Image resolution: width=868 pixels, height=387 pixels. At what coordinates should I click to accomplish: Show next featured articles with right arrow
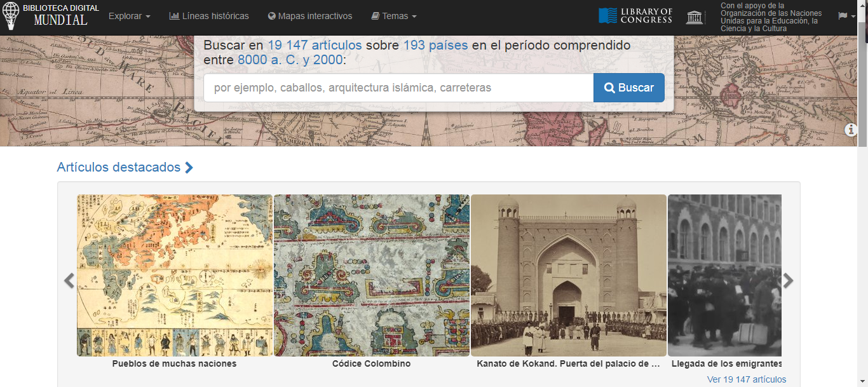[x=788, y=280]
